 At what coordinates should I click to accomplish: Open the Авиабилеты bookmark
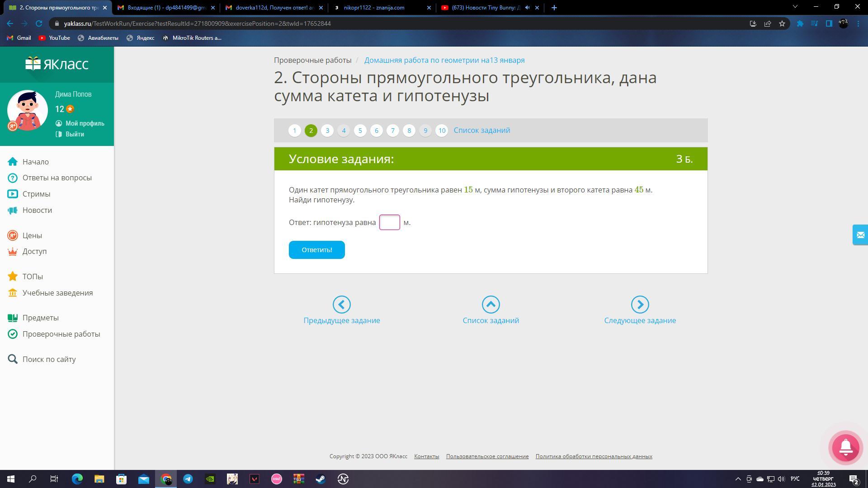(x=98, y=38)
